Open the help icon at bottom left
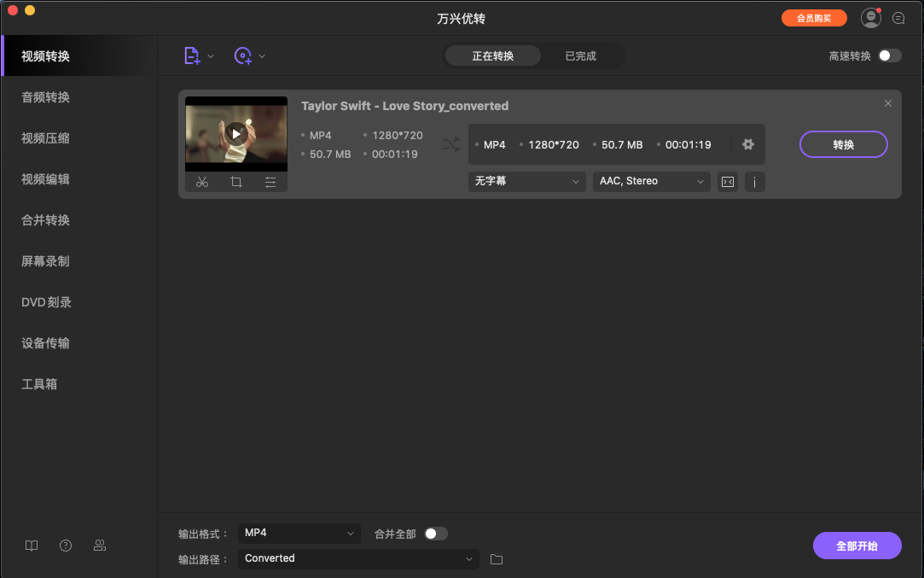Screen dimensions: 924x578 66,545
